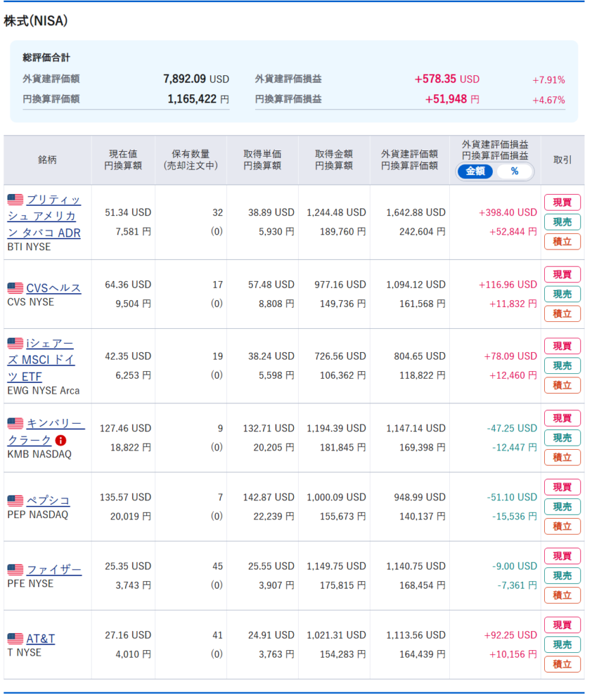Sell AT&T with the 現売 button
Screen dimensions: 592x700
(562, 644)
